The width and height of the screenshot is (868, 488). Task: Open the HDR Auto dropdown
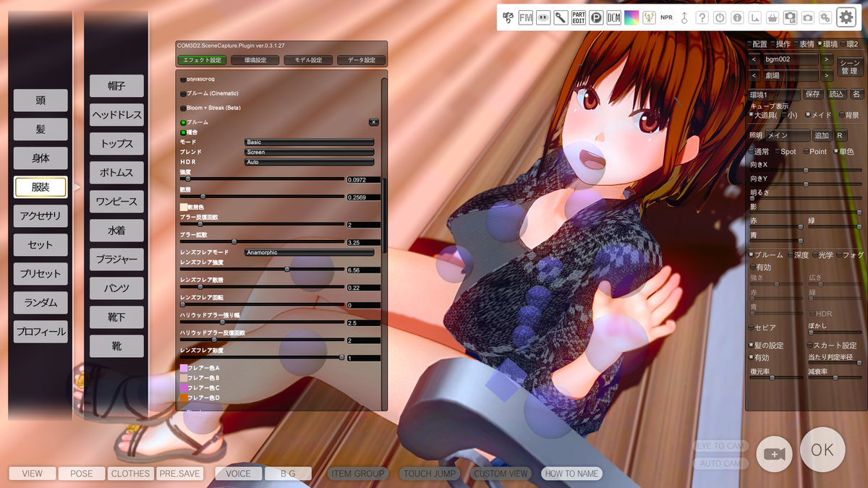pos(310,162)
